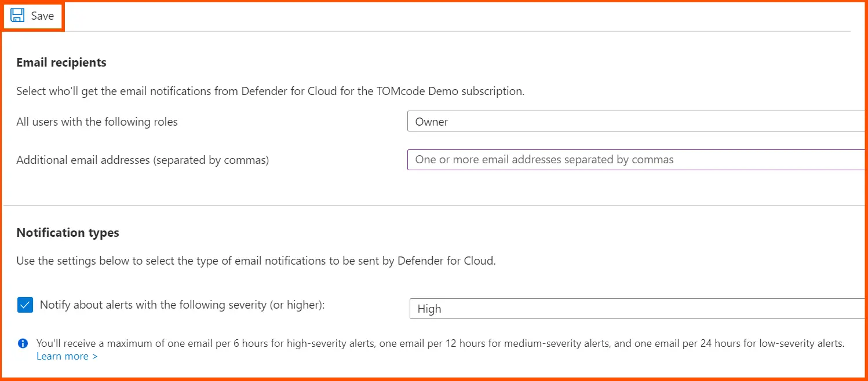Image resolution: width=868 pixels, height=381 pixels.
Task: Click the Email recipients heading
Action: click(x=61, y=63)
